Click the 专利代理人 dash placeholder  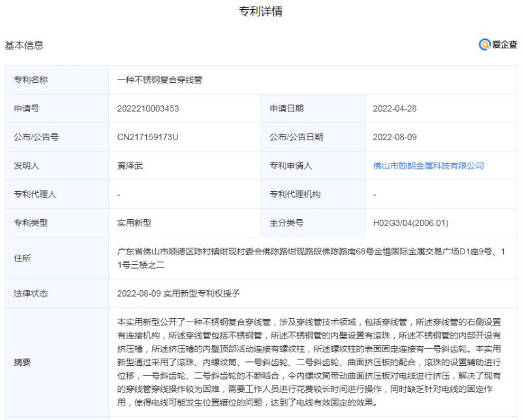118,194
